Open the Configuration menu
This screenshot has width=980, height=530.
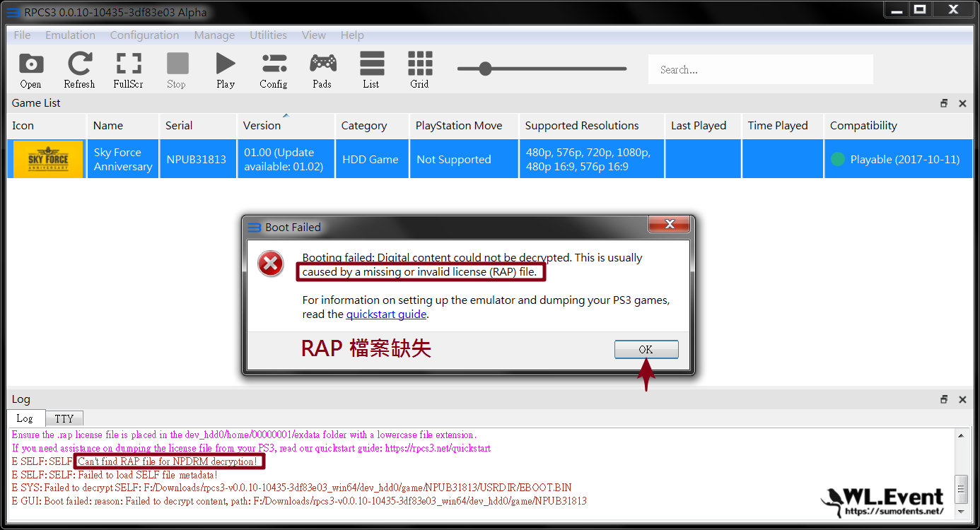tap(144, 35)
